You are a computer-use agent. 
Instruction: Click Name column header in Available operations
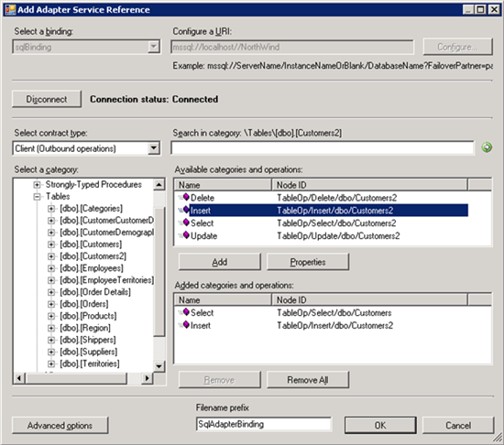coord(223,185)
